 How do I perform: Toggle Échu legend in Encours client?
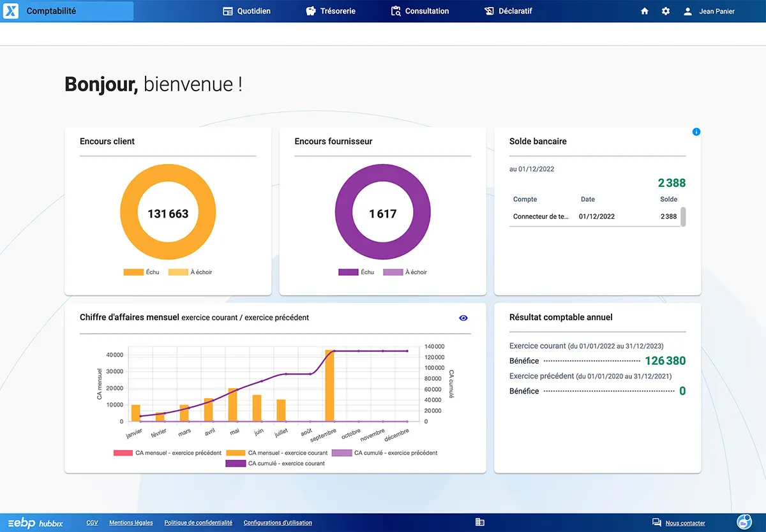pyautogui.click(x=142, y=272)
